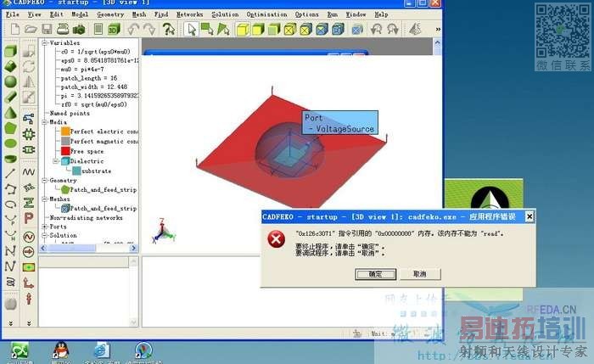Create a cone from left toolbar
594x364 pixels.
10,113
